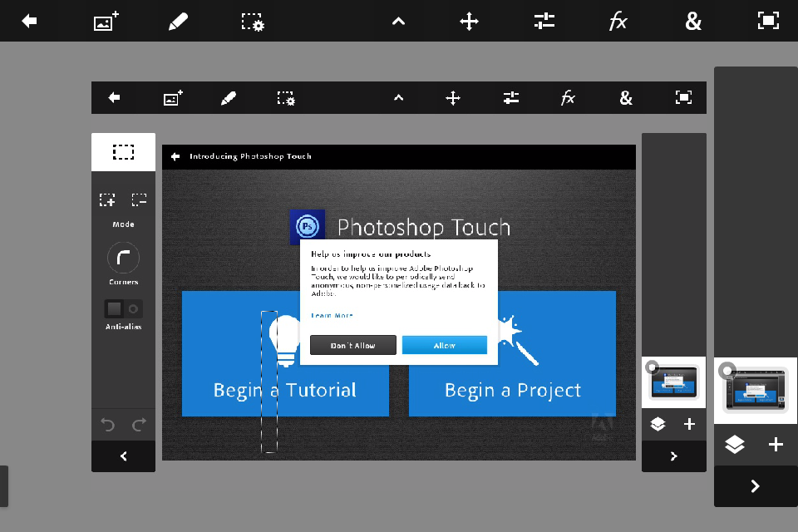The width and height of the screenshot is (798, 532).
Task: Click inner layers stack icon
Action: pos(658,424)
